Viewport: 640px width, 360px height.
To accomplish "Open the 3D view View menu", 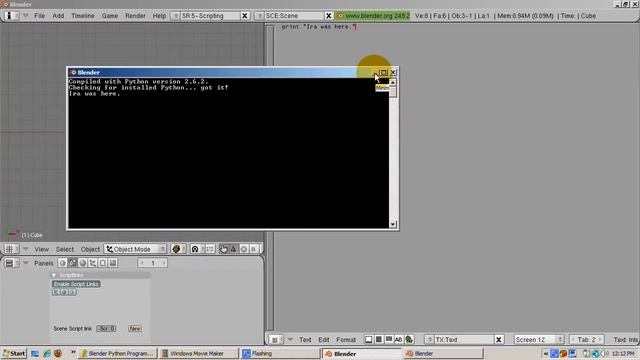I will tap(42, 249).
